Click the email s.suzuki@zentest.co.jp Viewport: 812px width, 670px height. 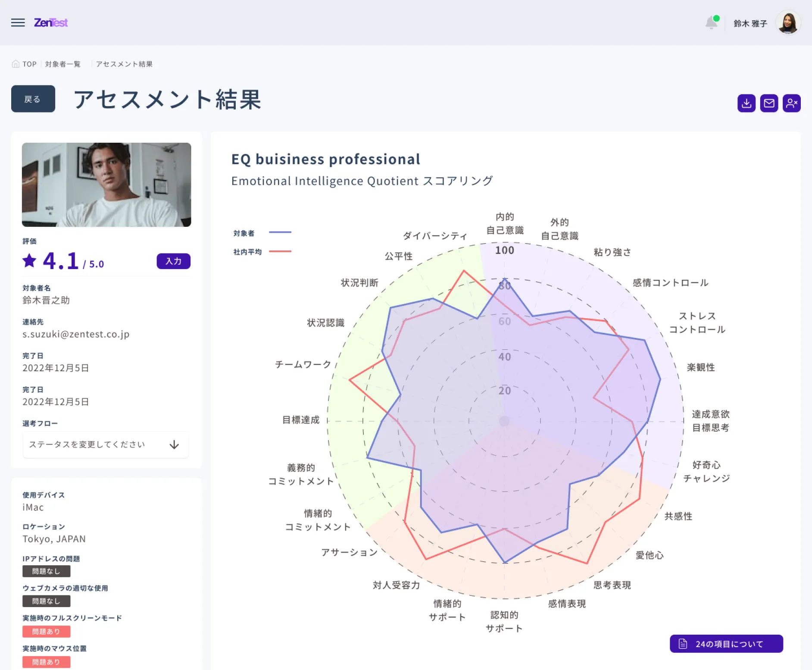pyautogui.click(x=76, y=334)
